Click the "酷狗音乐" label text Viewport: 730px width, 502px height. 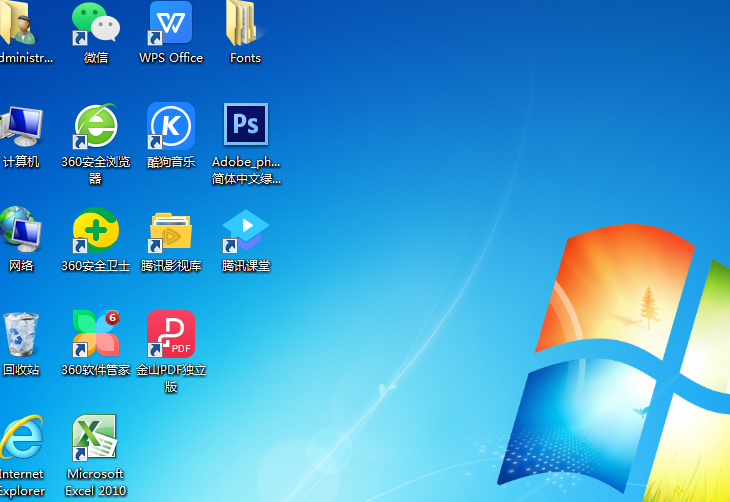pos(171,162)
